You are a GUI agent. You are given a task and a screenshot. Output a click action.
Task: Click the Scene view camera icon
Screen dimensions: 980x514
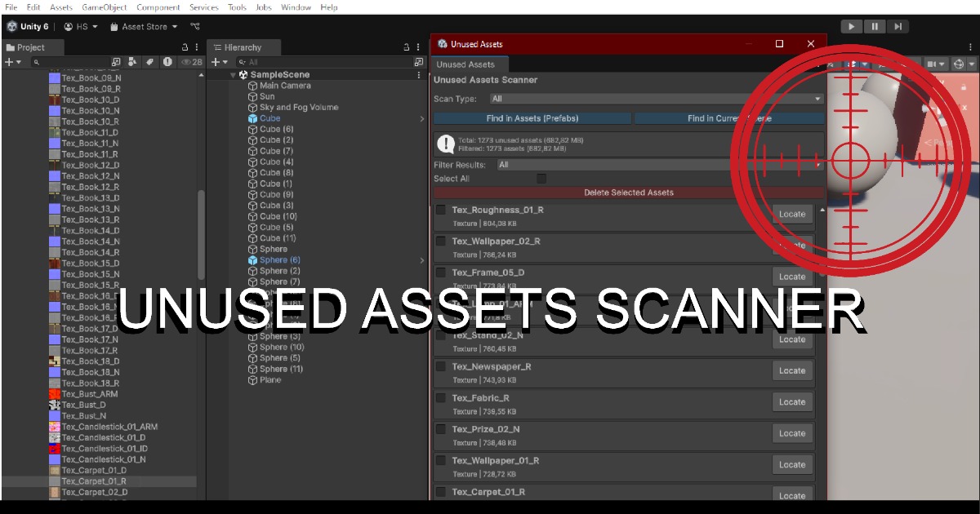click(931, 64)
